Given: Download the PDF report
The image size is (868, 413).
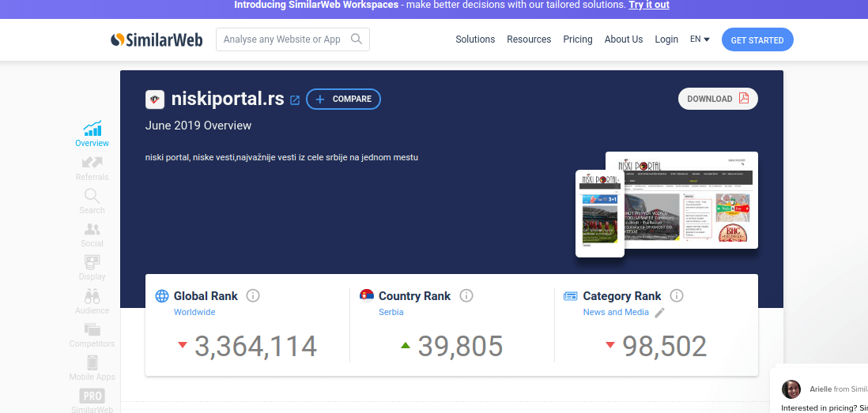Looking at the screenshot, I should tap(717, 99).
